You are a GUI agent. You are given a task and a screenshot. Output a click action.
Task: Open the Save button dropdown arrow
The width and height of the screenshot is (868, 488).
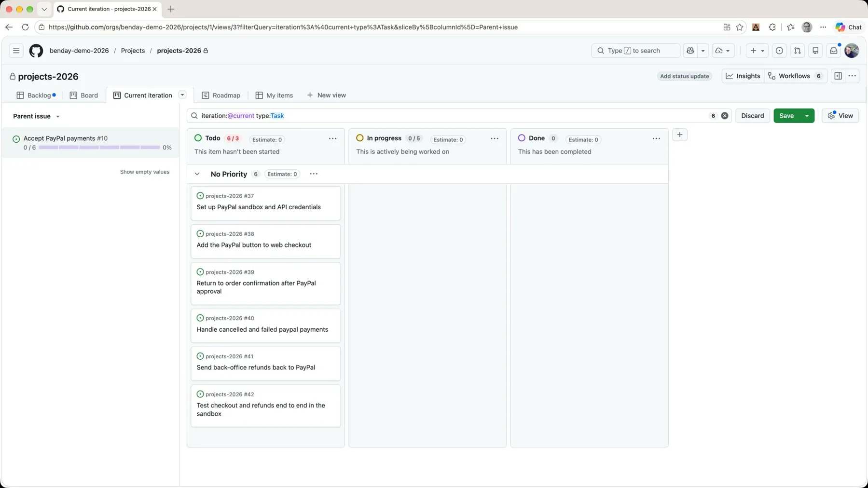point(807,116)
